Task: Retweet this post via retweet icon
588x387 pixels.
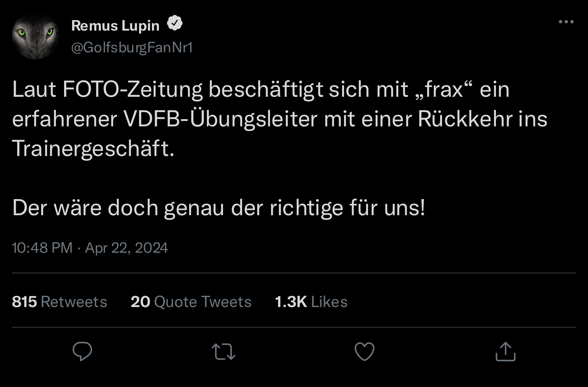Action: pyautogui.click(x=223, y=351)
